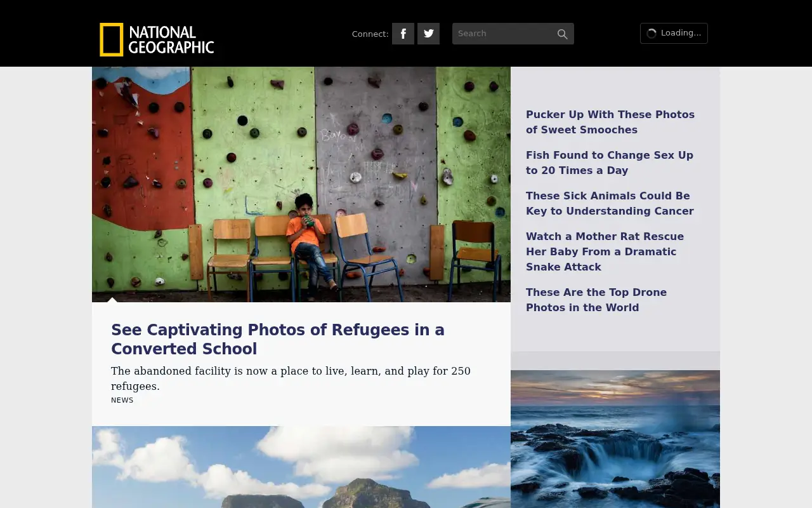
Task: Click the Loading... button
Action: point(674,33)
